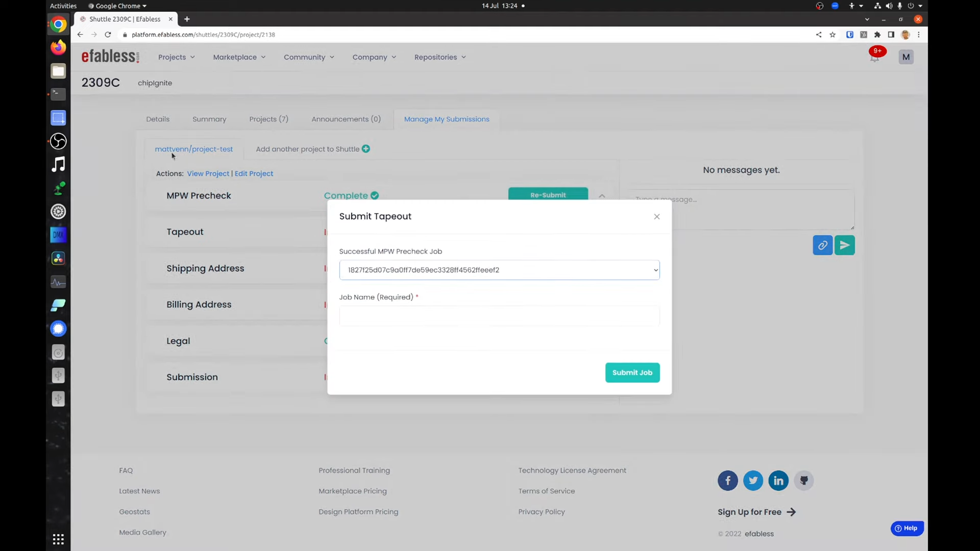Viewport: 980px width, 551px height.
Task: Open Media Gallery footer link
Action: click(x=142, y=532)
